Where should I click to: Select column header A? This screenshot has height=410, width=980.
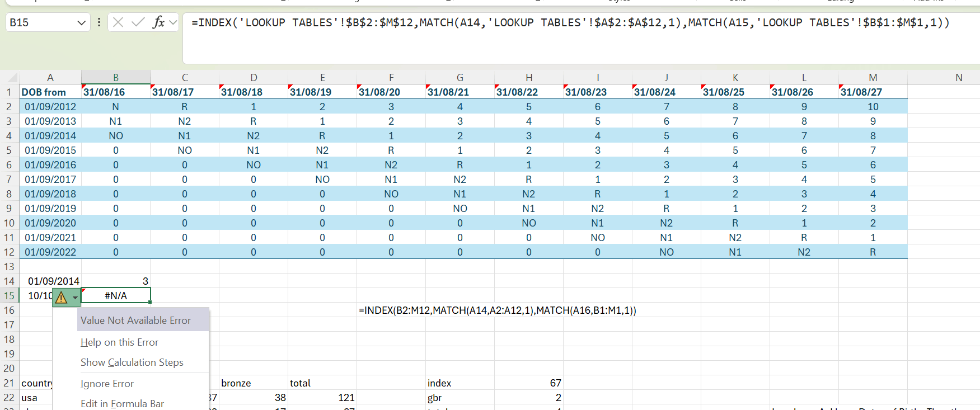[x=50, y=78]
